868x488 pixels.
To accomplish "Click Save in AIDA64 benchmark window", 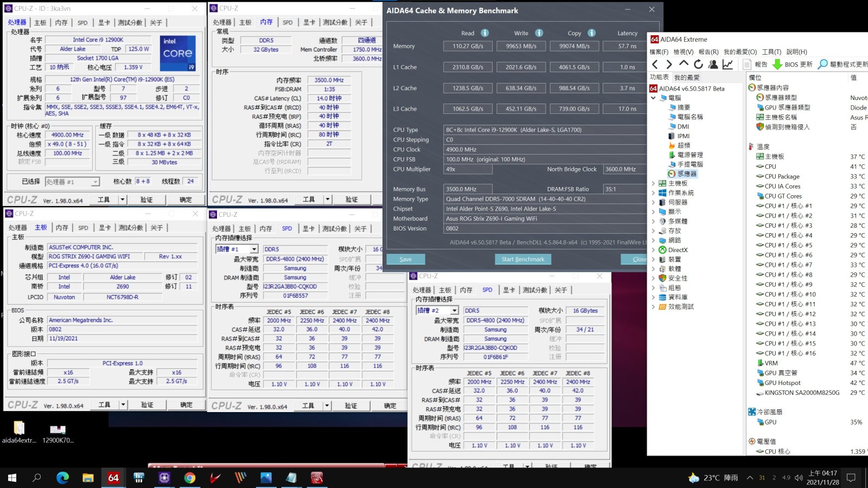I will [x=406, y=259].
